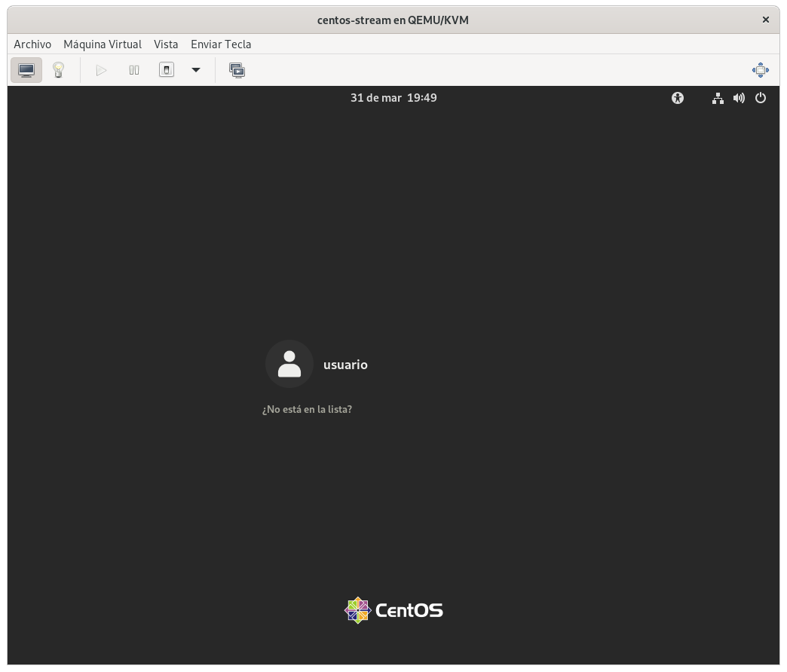Expand the Enviar Tecla menu

[221, 44]
